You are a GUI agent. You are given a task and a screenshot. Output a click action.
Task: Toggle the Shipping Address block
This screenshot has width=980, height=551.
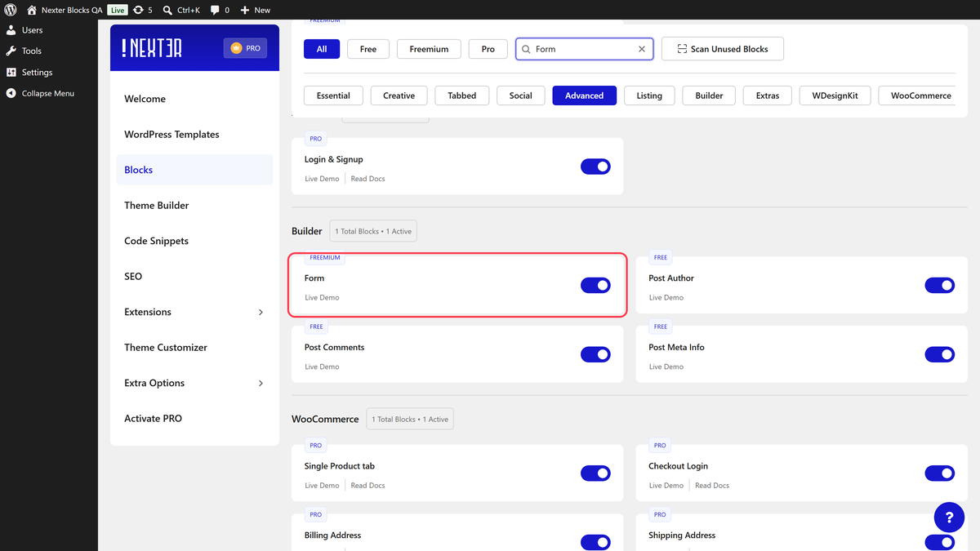[940, 542]
